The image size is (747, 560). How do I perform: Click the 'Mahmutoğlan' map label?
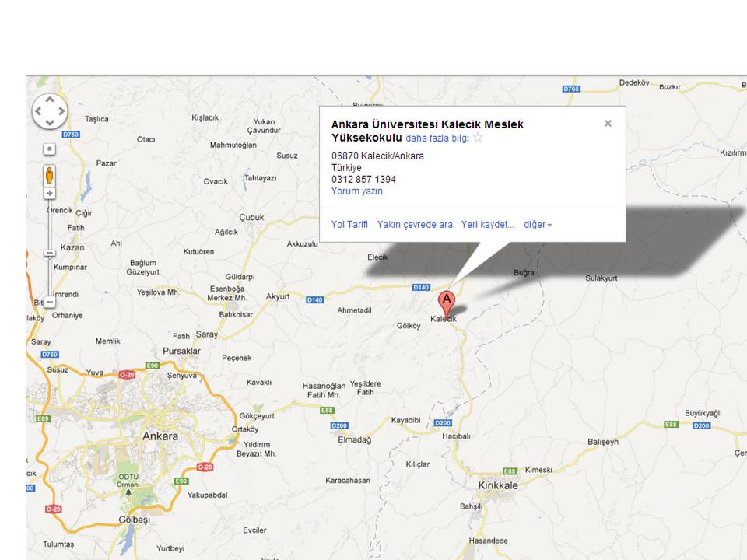tap(233, 145)
